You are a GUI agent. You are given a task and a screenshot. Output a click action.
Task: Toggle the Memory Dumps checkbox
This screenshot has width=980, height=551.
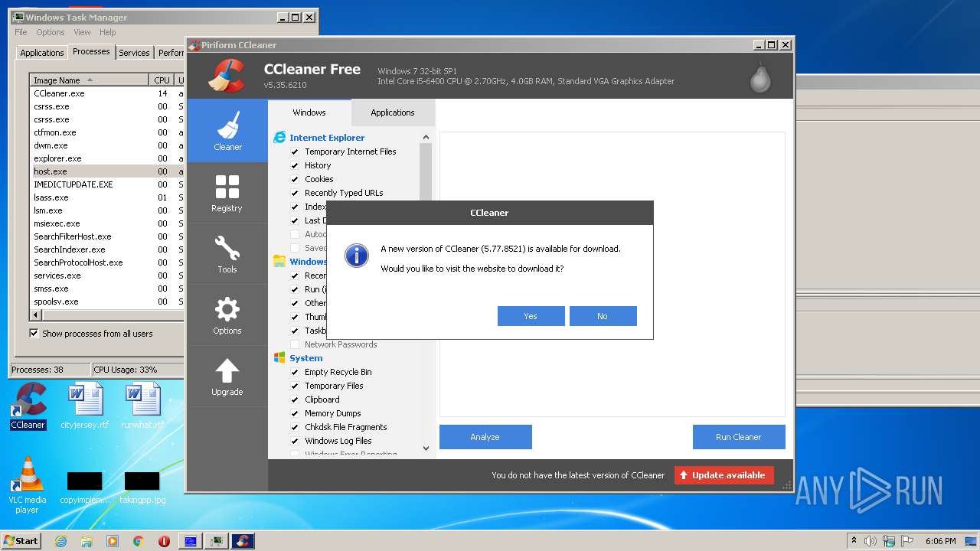click(295, 413)
